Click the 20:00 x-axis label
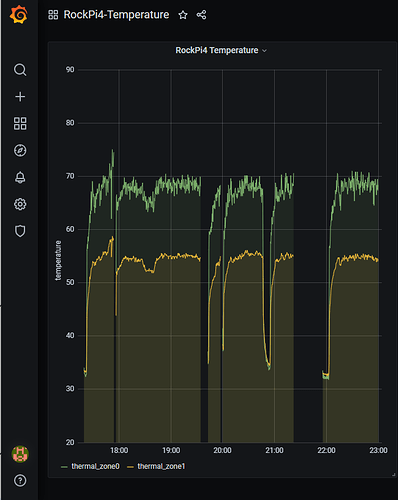The image size is (398, 500). 222,450
